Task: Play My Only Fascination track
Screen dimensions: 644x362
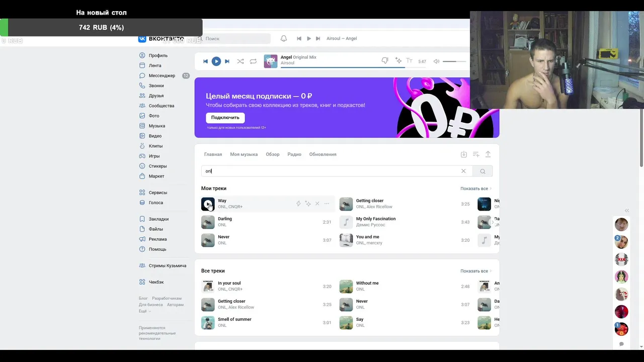Action: (346, 222)
